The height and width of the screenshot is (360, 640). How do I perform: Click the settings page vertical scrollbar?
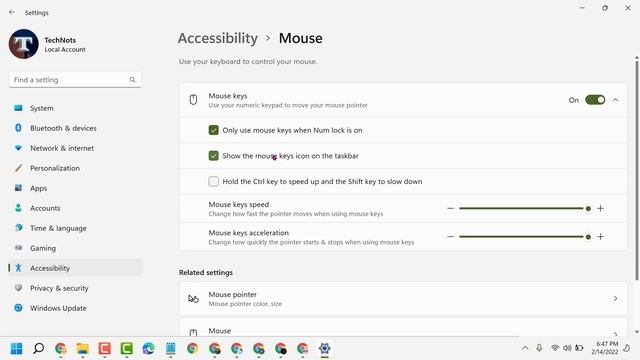pos(637,171)
